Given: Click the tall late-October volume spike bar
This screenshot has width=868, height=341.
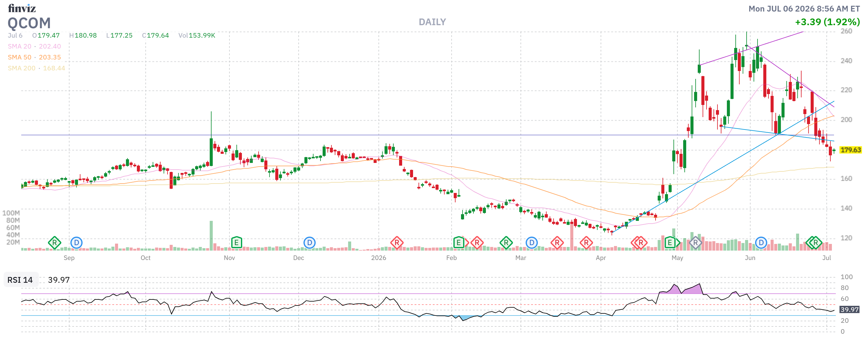Looking at the screenshot, I should click(x=211, y=235).
